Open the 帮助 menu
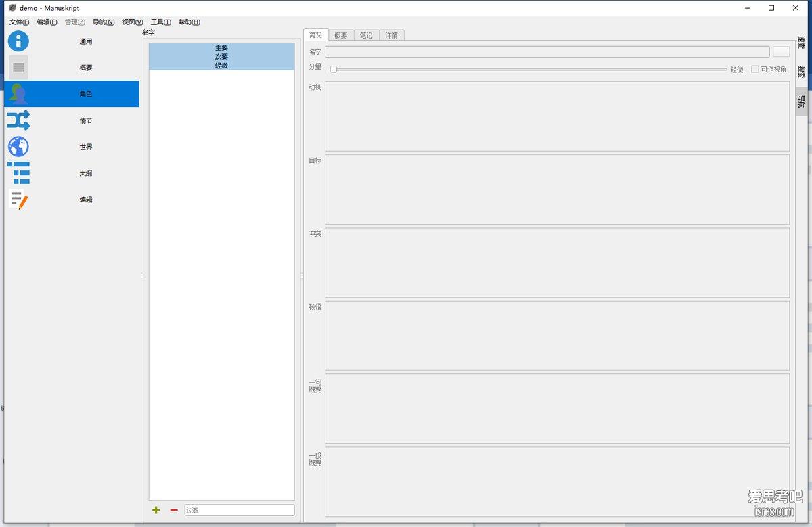The width and height of the screenshot is (812, 527). tap(189, 22)
